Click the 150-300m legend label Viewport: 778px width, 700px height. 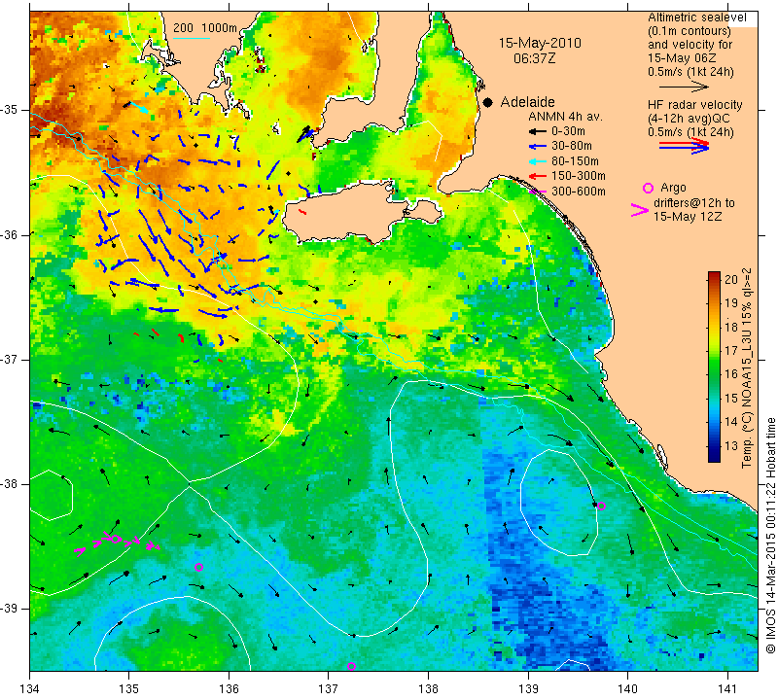tap(578, 176)
